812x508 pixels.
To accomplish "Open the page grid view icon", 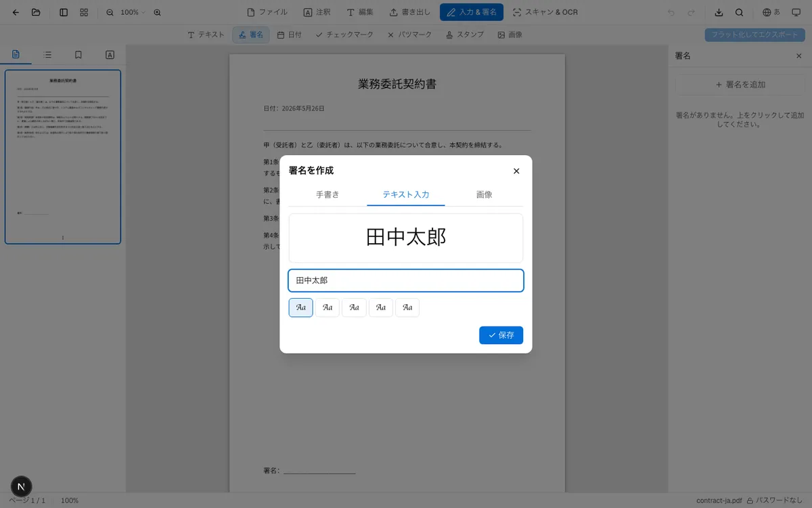I will tap(84, 12).
